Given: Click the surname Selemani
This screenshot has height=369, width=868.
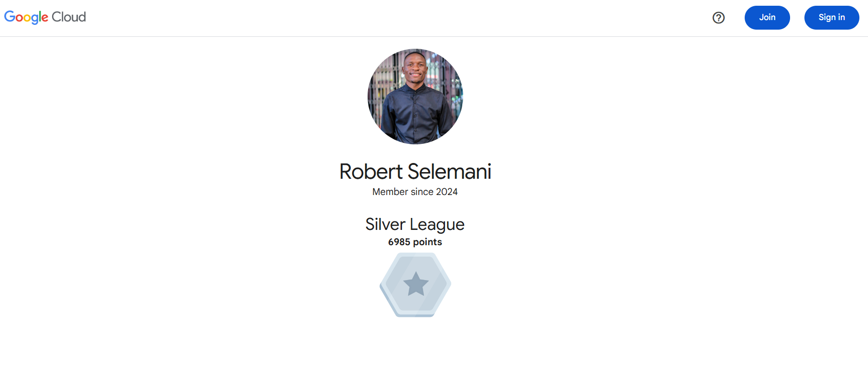Looking at the screenshot, I should 449,172.
